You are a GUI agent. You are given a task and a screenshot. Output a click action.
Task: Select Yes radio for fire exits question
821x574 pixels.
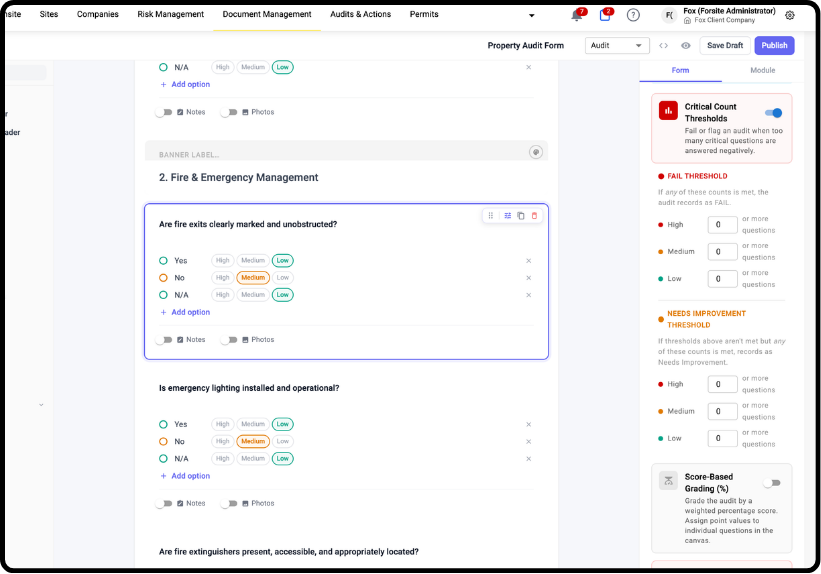[x=163, y=261]
